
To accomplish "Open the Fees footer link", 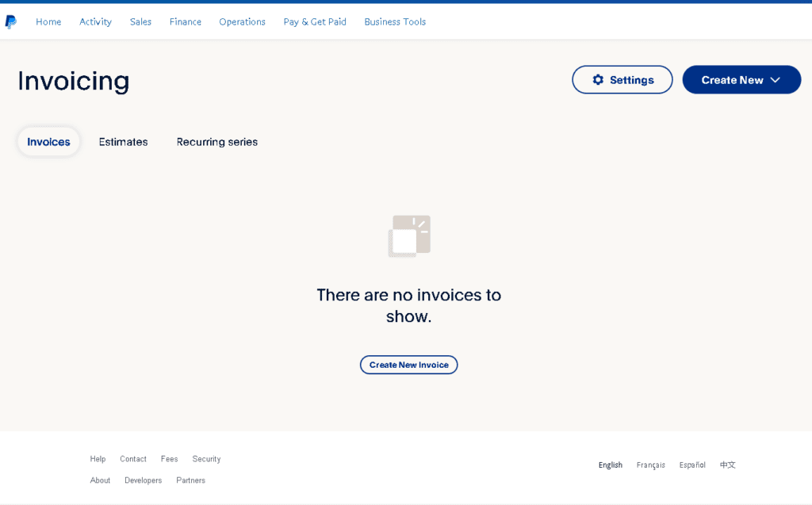I will pos(169,459).
